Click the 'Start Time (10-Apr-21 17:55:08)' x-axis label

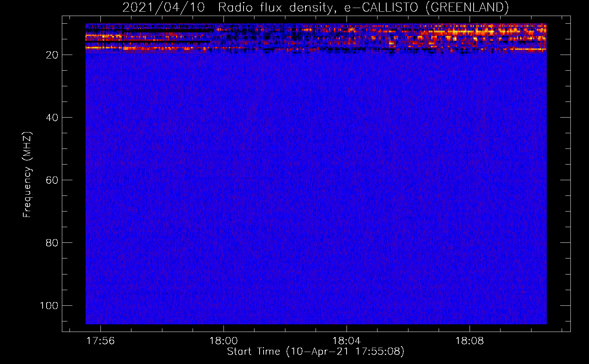pos(316,352)
